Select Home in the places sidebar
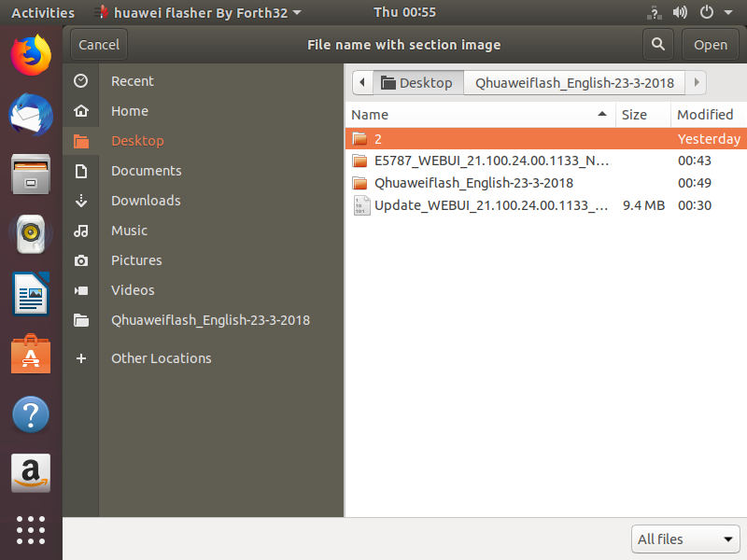The height and width of the screenshot is (560, 747). point(130,111)
